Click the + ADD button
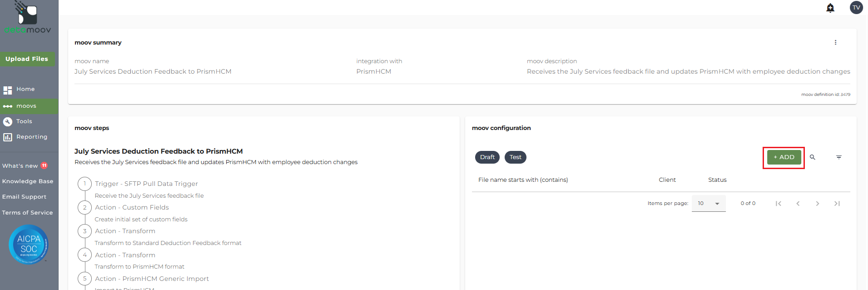Screen dimensions: 868x290 pos(784,157)
